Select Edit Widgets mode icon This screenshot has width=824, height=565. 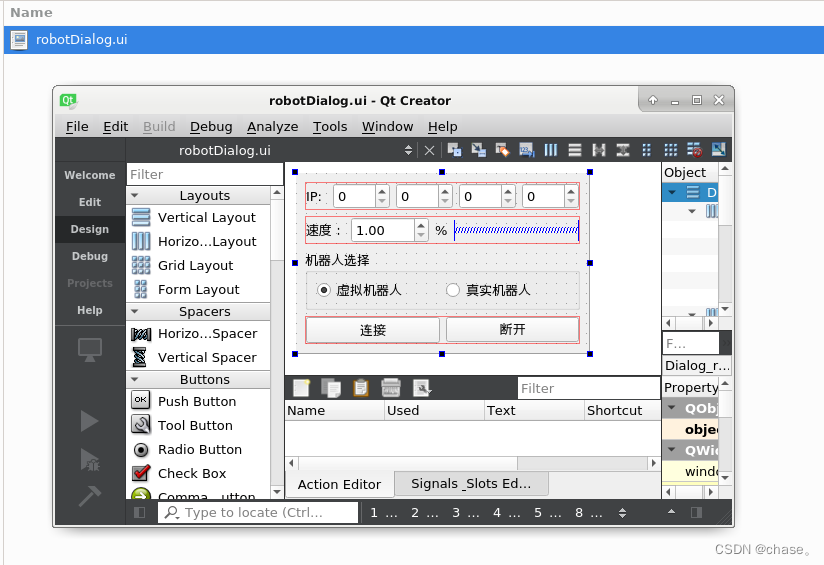[454, 150]
